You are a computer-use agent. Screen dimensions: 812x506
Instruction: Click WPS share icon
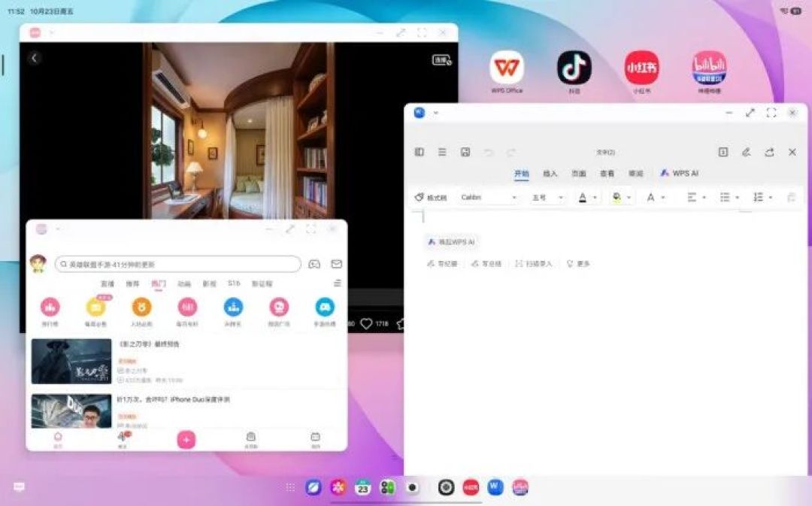pos(769,152)
